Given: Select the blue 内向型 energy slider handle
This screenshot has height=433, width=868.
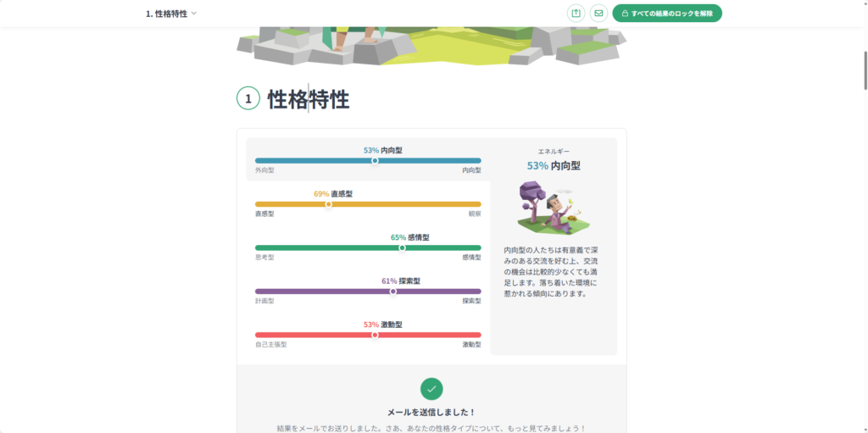Looking at the screenshot, I should (375, 161).
